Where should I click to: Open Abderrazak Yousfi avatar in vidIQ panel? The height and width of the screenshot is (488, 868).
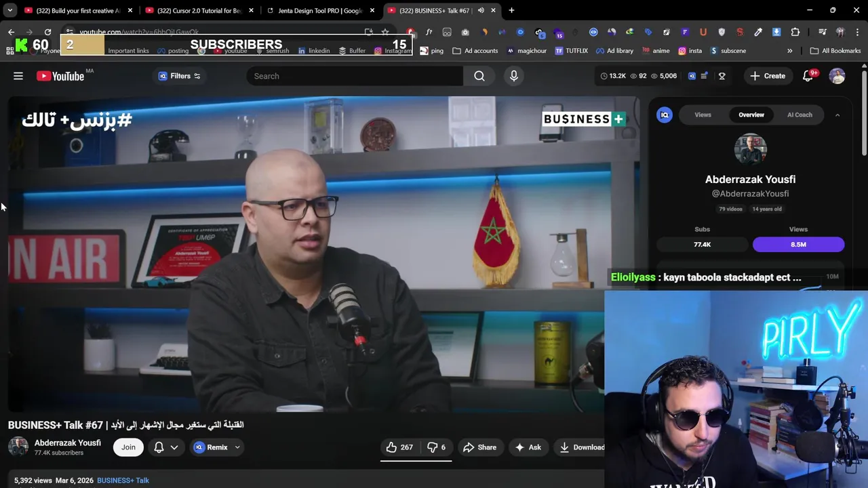(751, 150)
